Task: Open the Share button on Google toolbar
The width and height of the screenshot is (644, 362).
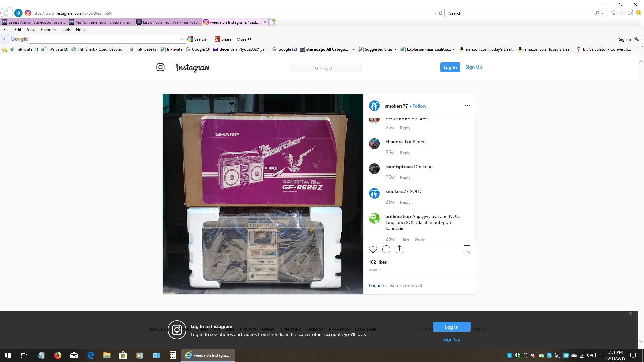Action: [223, 39]
